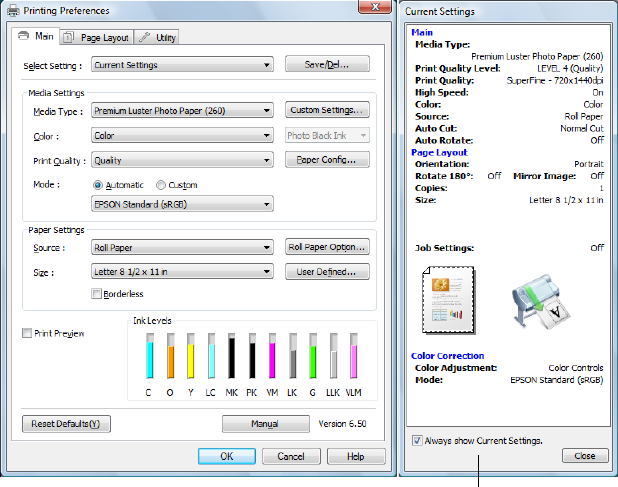618x487 pixels.
Task: Click the Vivid Magenta ink level indicator
Action: click(x=272, y=353)
